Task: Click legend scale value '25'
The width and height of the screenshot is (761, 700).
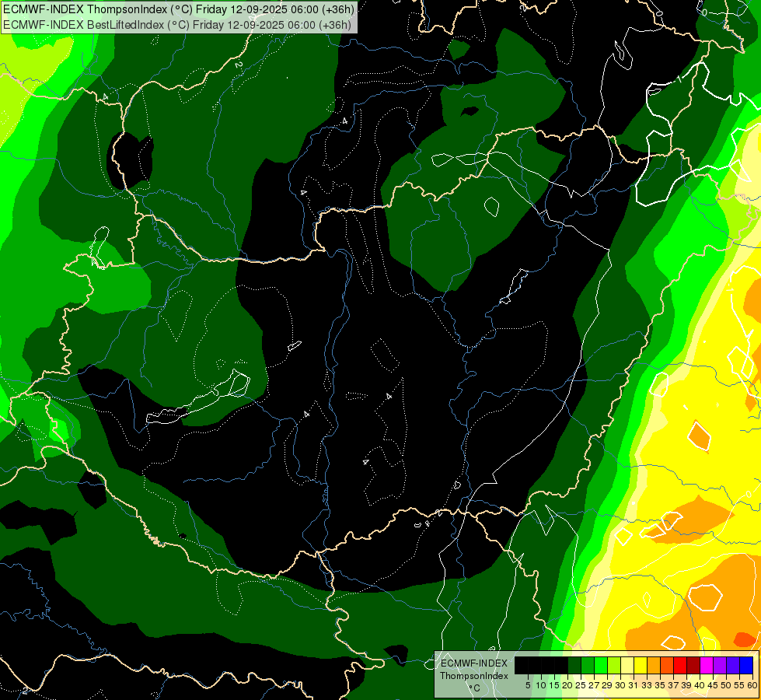Action: [x=581, y=685]
